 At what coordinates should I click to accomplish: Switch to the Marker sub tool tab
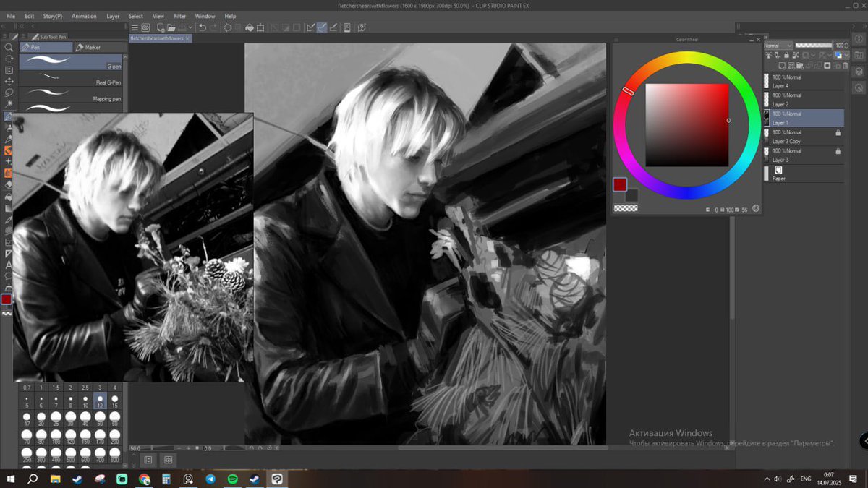(x=100, y=47)
